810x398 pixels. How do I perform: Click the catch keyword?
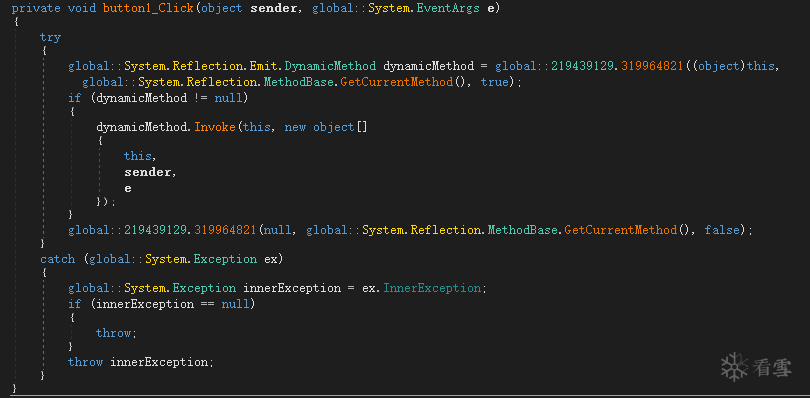pyautogui.click(x=57, y=258)
